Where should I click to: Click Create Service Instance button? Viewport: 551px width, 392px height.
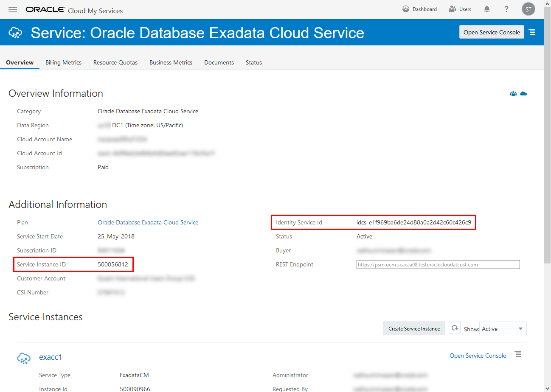pos(414,328)
